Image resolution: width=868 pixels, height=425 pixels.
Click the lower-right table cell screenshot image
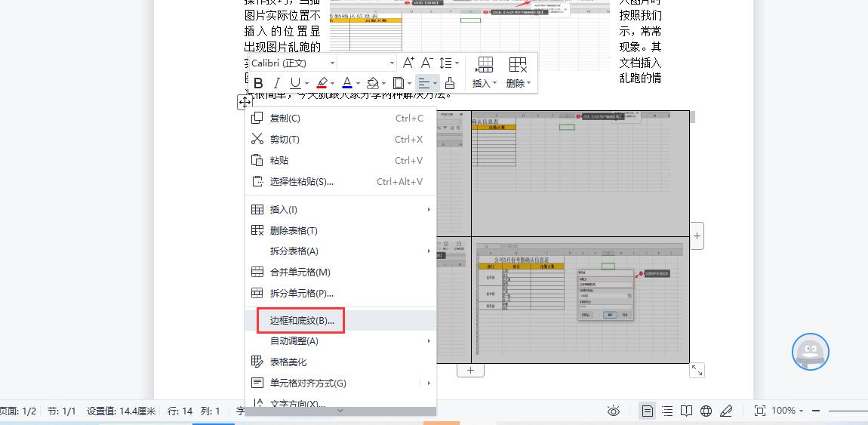click(x=580, y=300)
